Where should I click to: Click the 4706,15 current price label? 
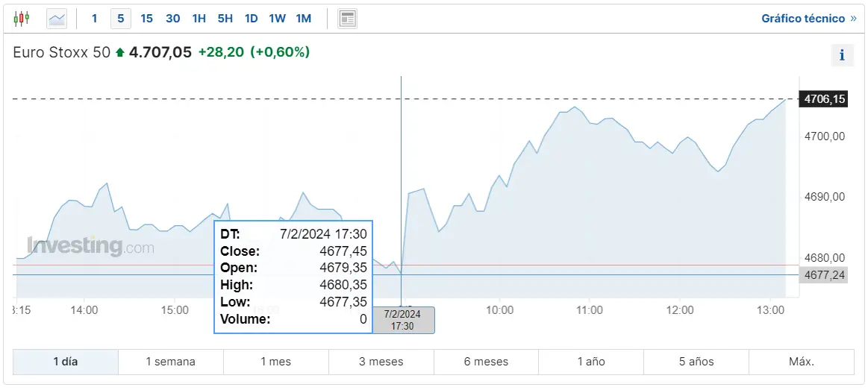(x=824, y=99)
